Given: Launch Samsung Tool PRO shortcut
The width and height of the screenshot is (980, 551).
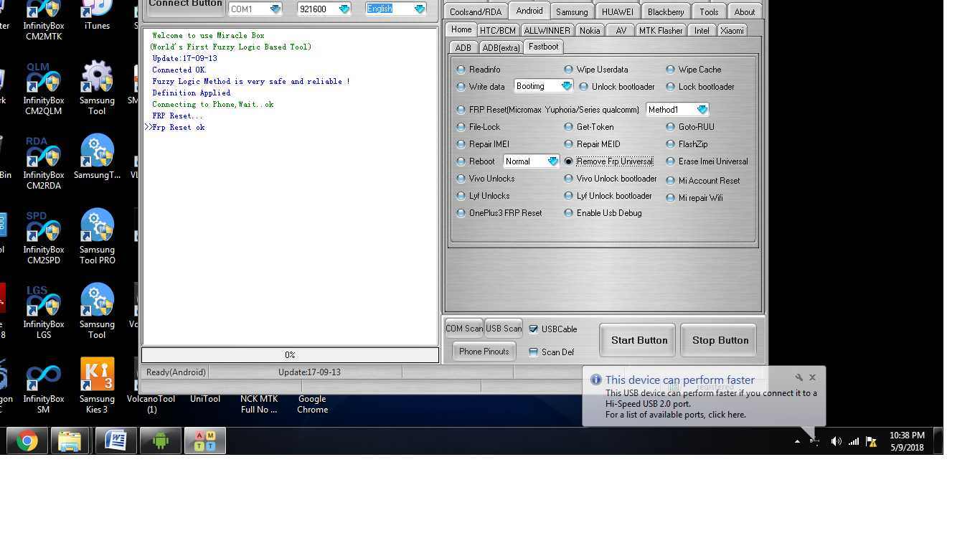Looking at the screenshot, I should (97, 237).
